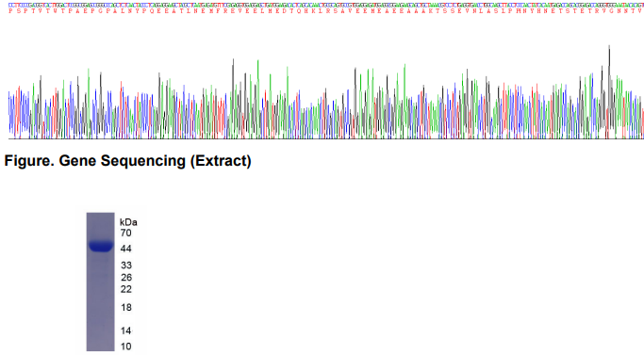
Task: Click the chromatogram baseline
Action: [326, 138]
